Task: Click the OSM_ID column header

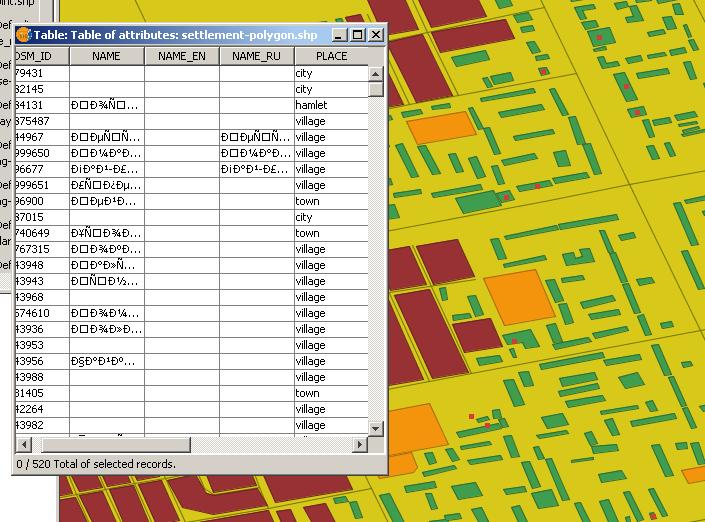Action: 40,56
